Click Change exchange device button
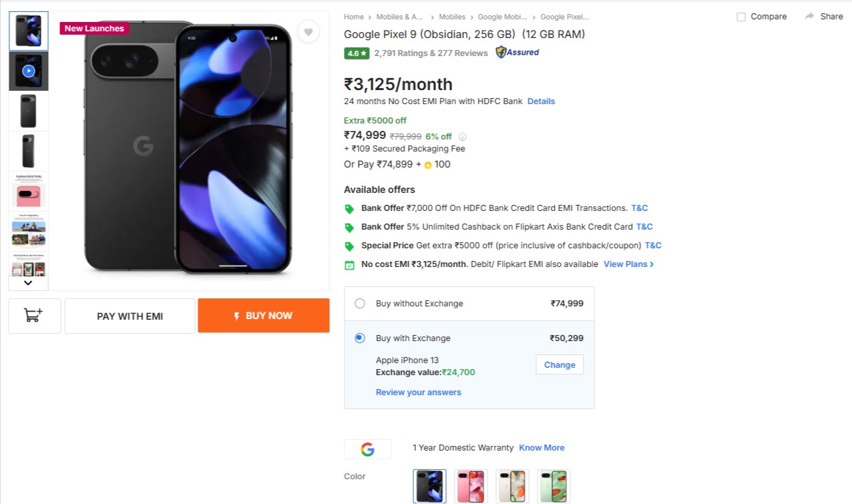 click(x=560, y=364)
